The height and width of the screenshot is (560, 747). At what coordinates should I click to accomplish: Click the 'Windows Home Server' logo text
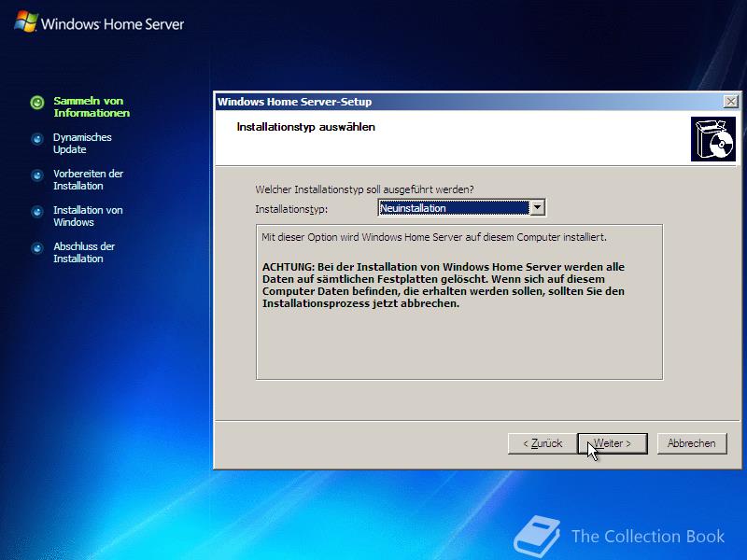coord(112,24)
